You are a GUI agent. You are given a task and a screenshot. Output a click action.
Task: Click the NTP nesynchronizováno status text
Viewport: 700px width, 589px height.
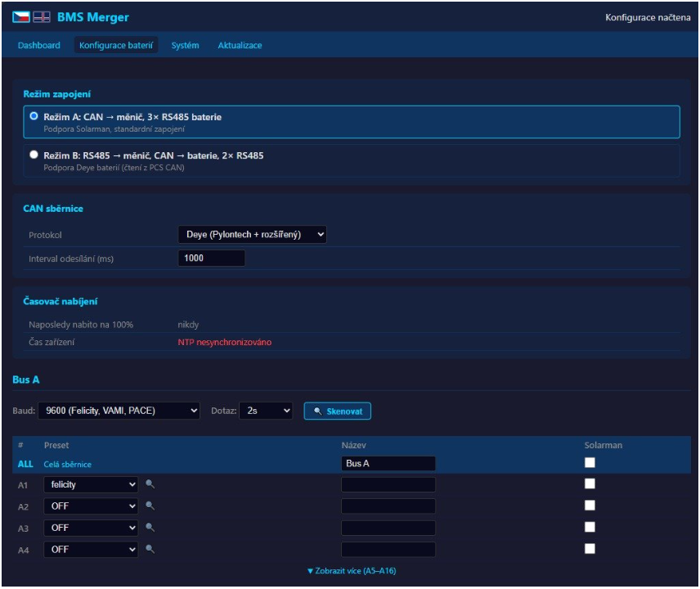coord(225,342)
